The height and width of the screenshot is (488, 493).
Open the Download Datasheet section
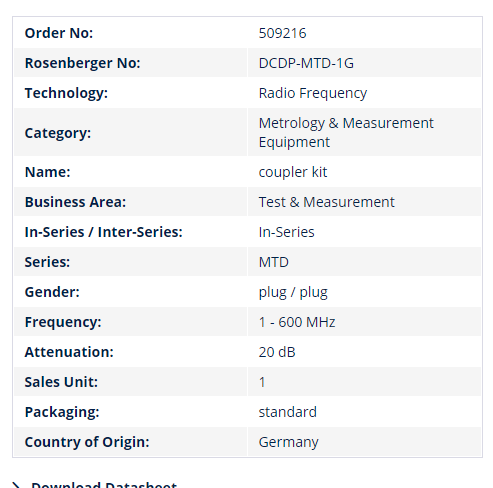pyautogui.click(x=104, y=485)
